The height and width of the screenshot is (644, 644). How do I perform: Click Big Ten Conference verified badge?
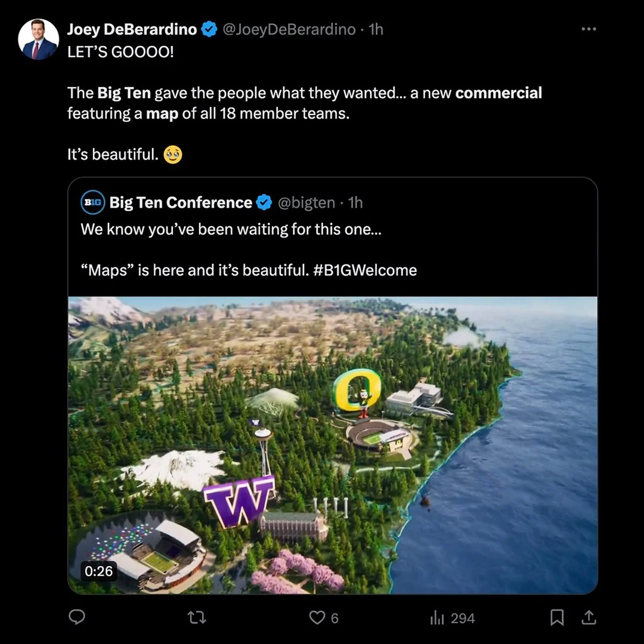coord(264,203)
